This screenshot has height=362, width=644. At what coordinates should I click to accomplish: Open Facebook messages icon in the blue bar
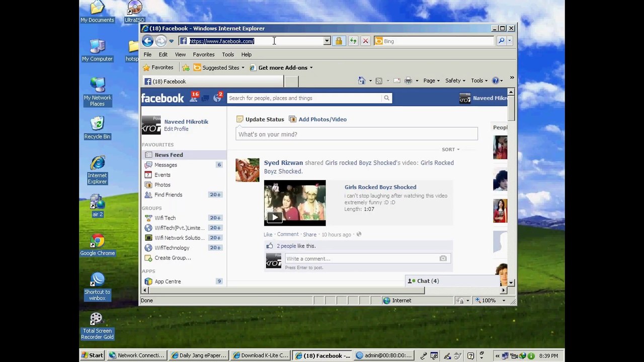[x=205, y=98]
